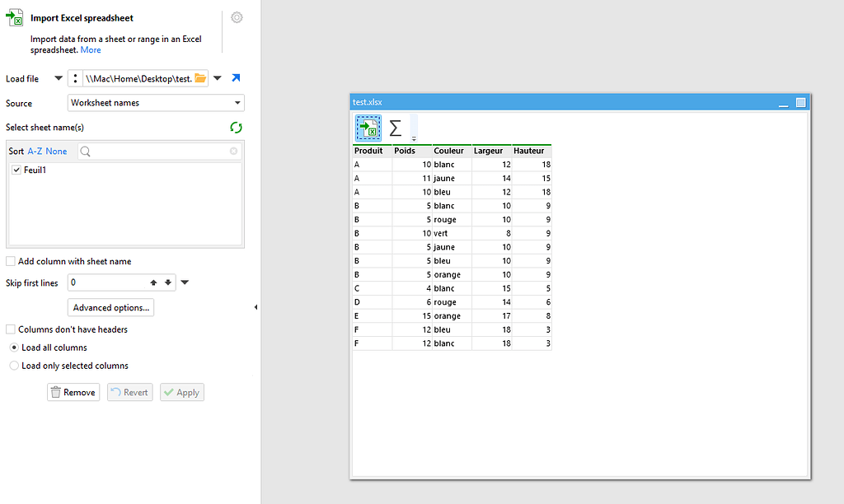This screenshot has width=844, height=504.
Task: Select the 'Load only selected columns' radio button
Action: [13, 365]
